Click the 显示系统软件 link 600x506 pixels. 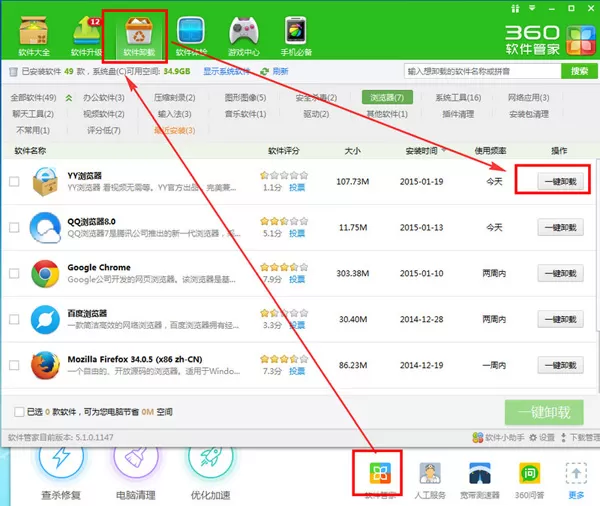pos(226,71)
